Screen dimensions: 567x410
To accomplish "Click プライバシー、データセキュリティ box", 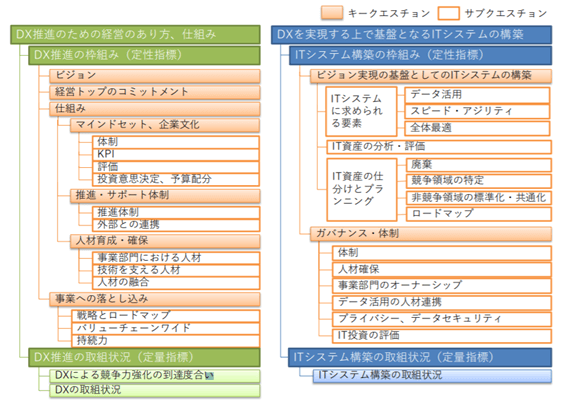I will [442, 319].
